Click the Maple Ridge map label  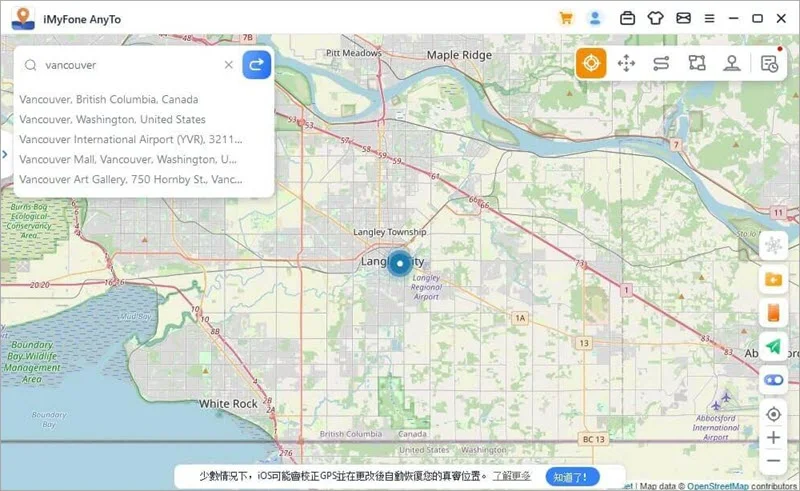[x=459, y=55]
